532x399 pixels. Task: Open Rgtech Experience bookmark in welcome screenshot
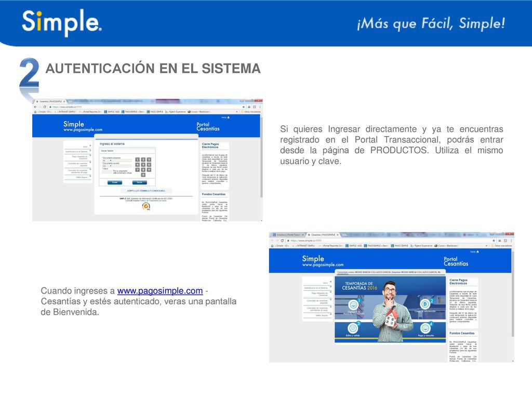click(421, 246)
